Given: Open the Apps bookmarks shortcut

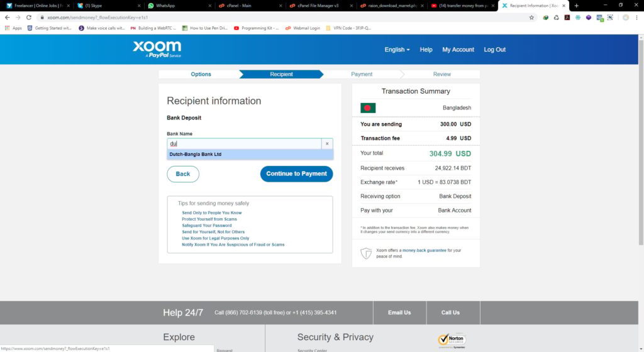Looking at the screenshot, I should [13, 28].
